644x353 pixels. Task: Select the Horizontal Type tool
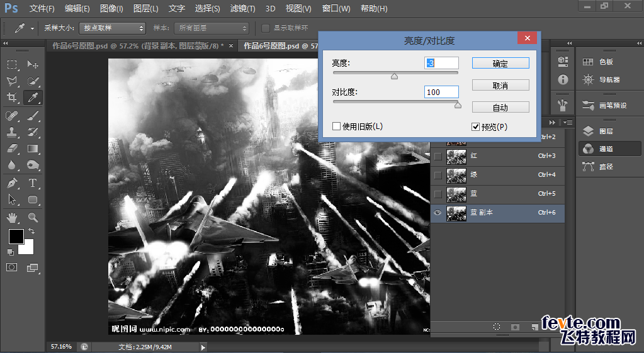tap(33, 182)
